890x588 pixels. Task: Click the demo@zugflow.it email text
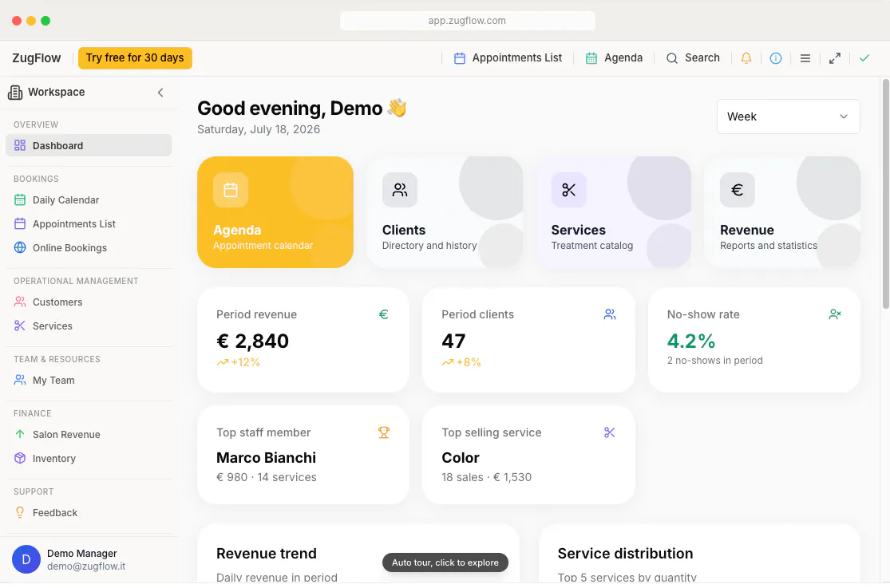(86, 566)
